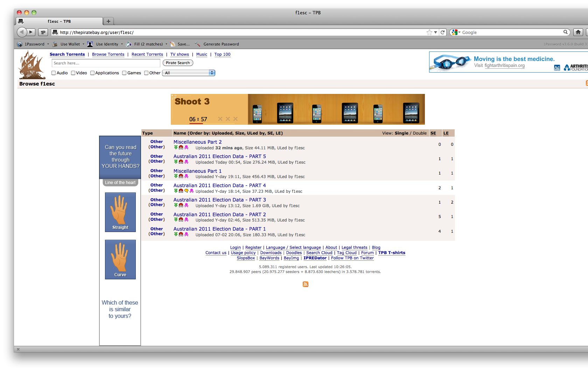The image size is (588, 368).
Task: Click into the Search here text field
Action: coord(106,63)
